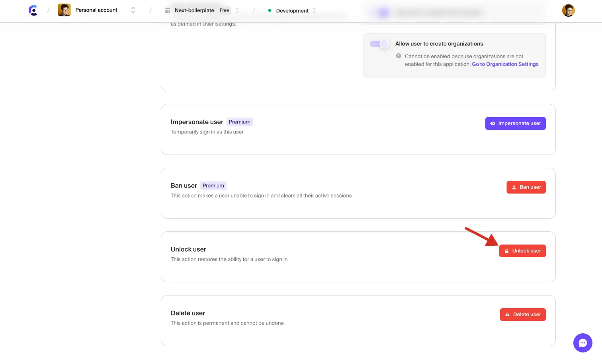This screenshot has width=602, height=364.
Task: Follow the Go to Organization Settings link
Action: click(x=505, y=64)
